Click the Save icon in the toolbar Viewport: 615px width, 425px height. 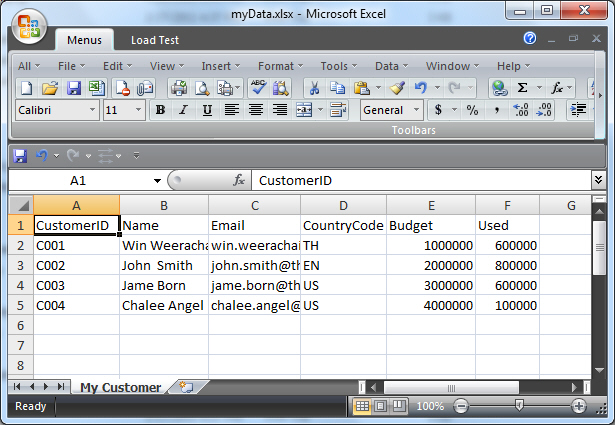pos(74,88)
